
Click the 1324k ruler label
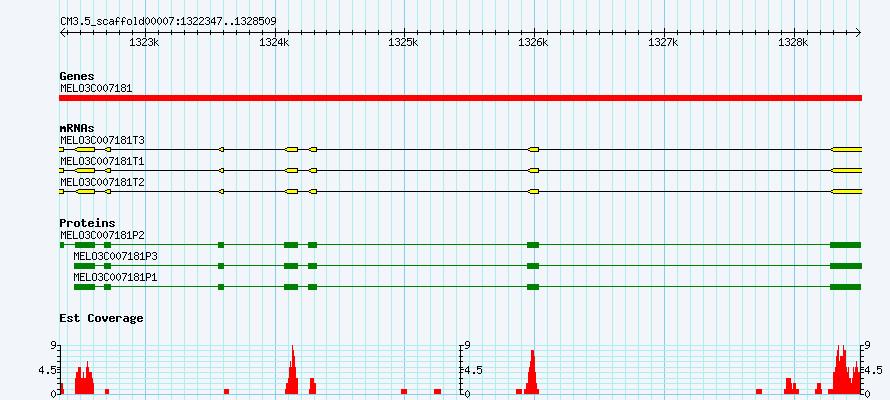(275, 42)
